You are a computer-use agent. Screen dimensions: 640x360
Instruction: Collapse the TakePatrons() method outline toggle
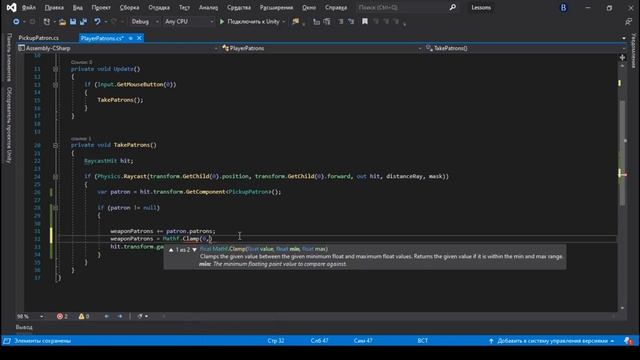pos(56,145)
